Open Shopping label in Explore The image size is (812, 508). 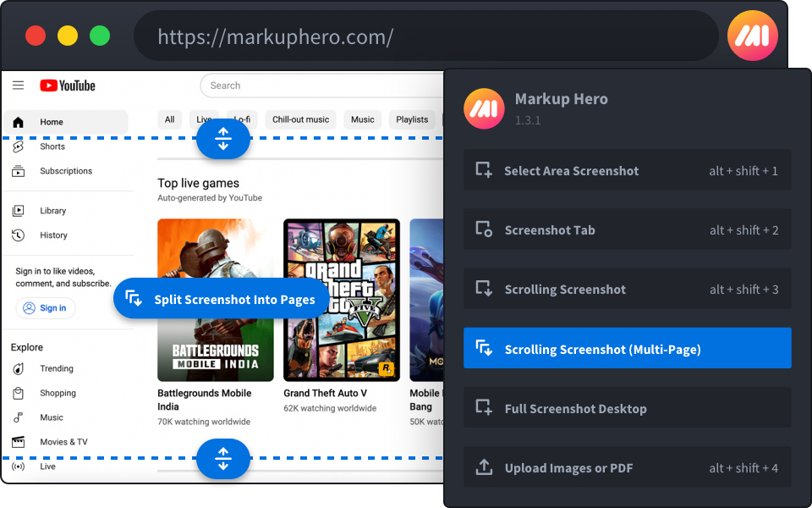[58, 394]
